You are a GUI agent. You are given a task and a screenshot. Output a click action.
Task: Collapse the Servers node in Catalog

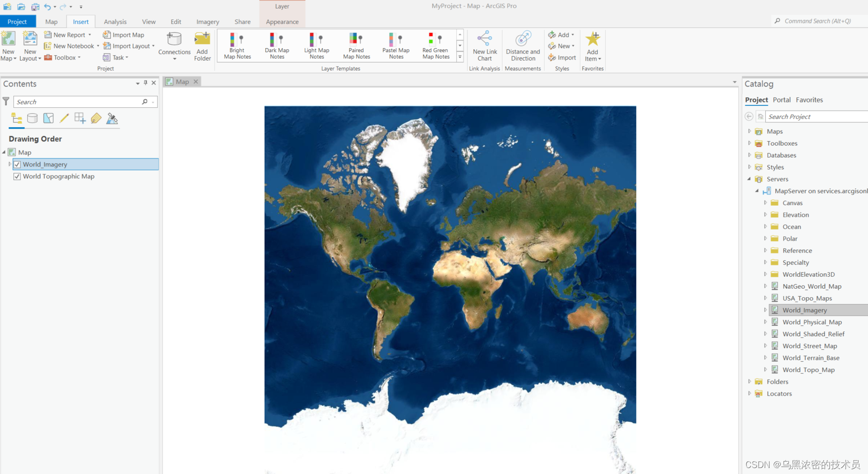749,179
